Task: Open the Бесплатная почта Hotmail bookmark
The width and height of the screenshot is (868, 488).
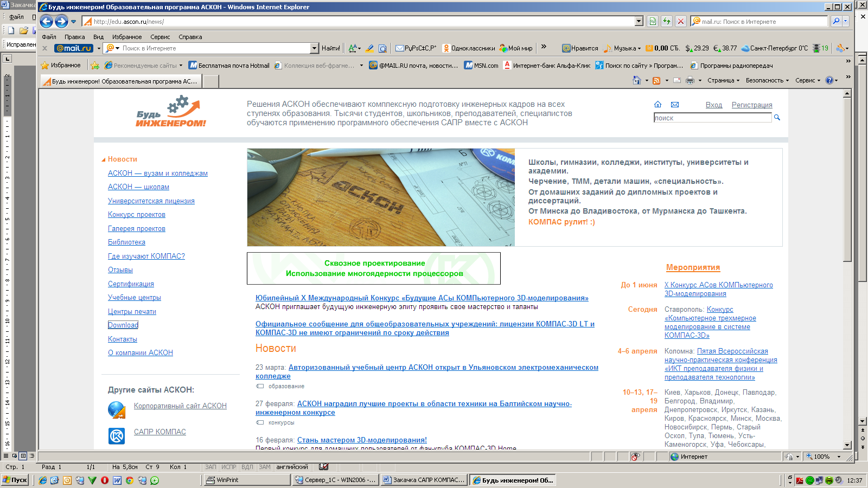Action: pyautogui.click(x=229, y=66)
